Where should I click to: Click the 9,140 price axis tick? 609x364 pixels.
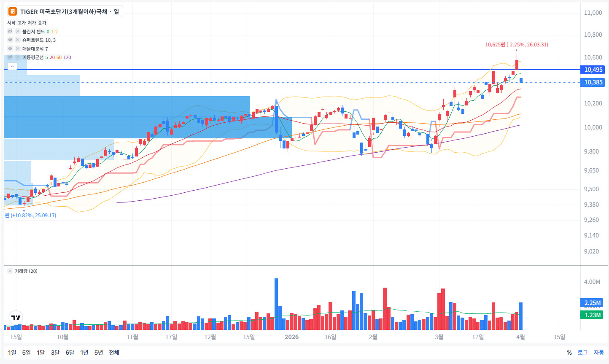tap(591, 235)
